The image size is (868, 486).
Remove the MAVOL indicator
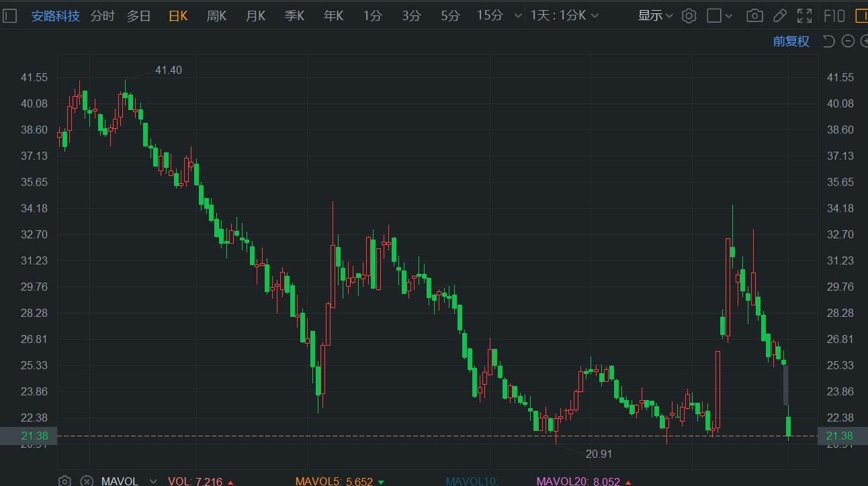pos(87,481)
